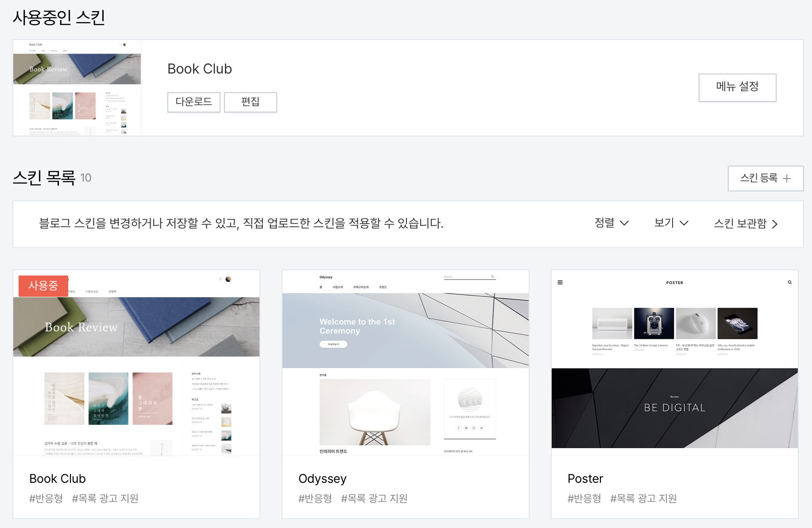Open Instagram from the Odyssey skin preview

pyautogui.click(x=474, y=428)
